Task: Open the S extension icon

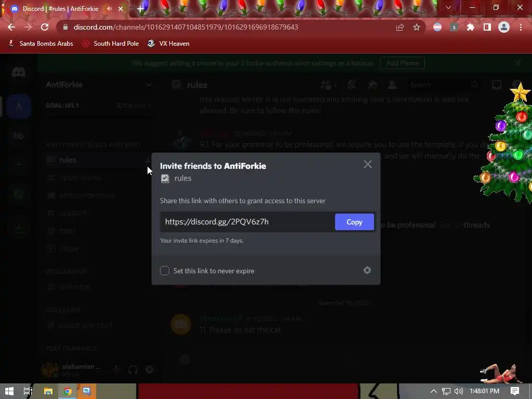Action: click(x=454, y=27)
